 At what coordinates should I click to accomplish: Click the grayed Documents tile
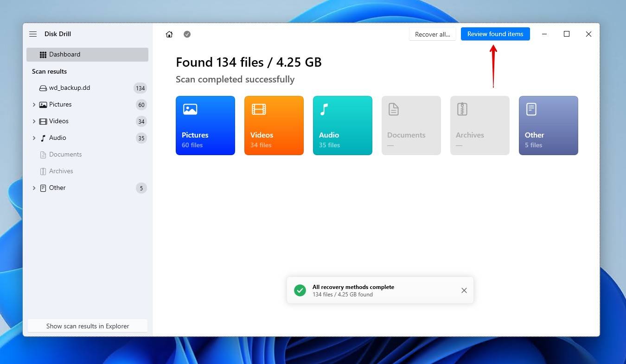411,126
